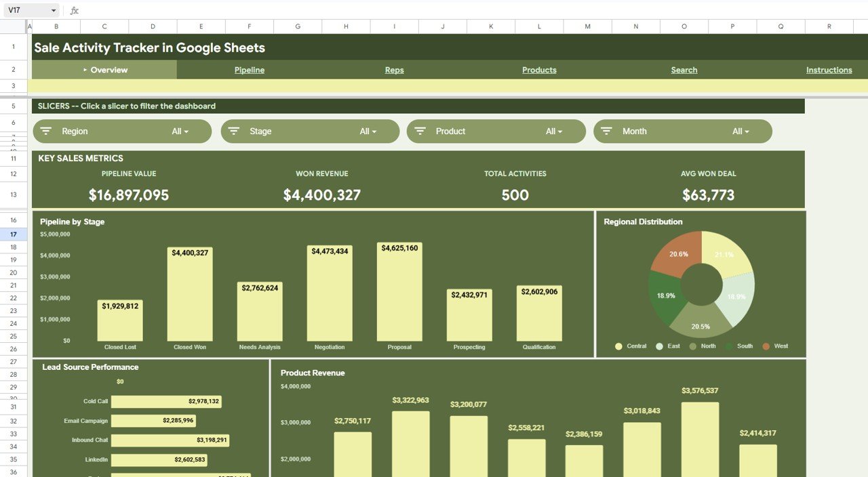Screen dimensions: 868x477
Task: Open the Stage slicer All dropdown
Action: click(368, 131)
